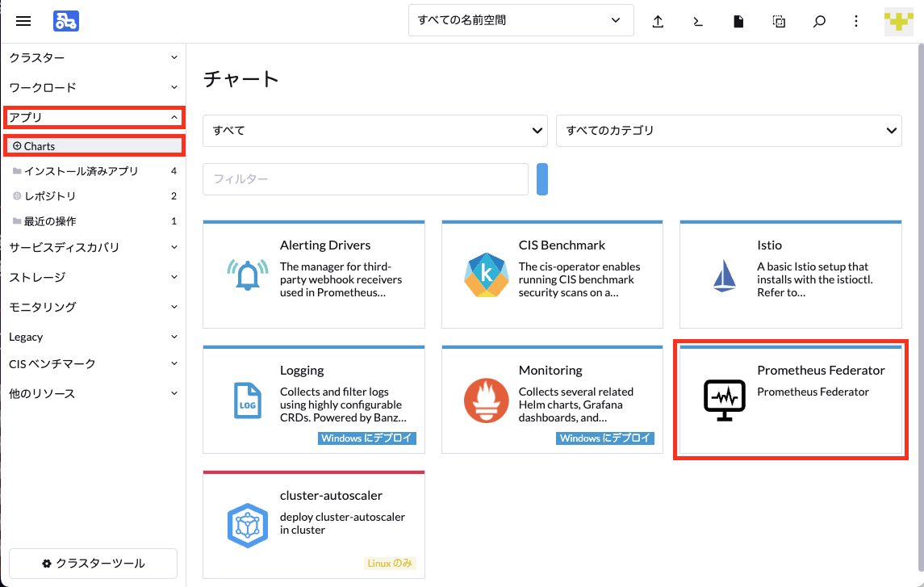The width and height of the screenshot is (924, 587).
Task: Click the gear icon in クラスターツール
Action: pos(47,564)
